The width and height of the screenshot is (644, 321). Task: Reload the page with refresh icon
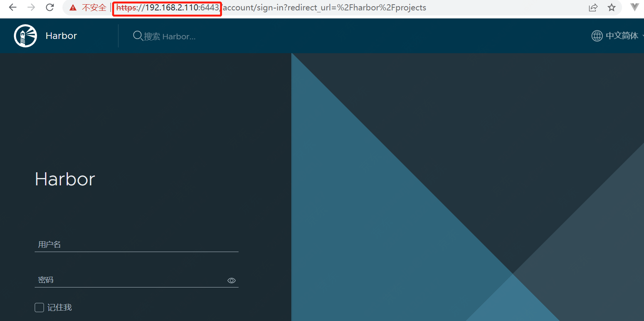coord(50,7)
